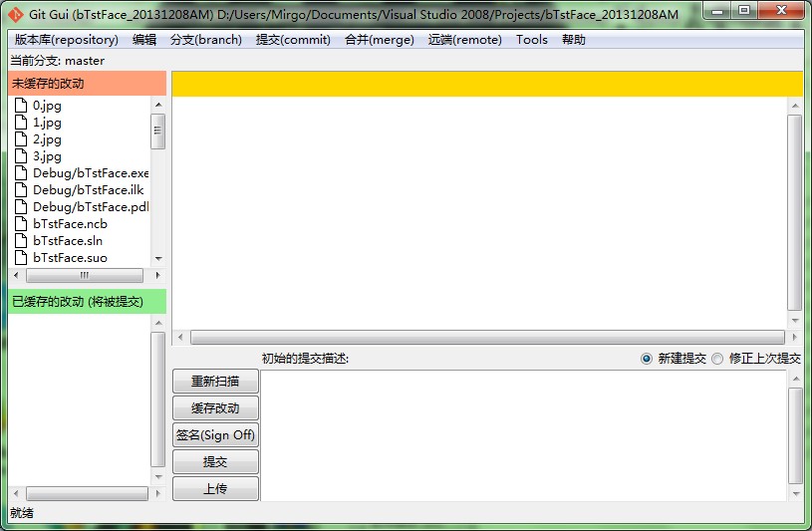Screen dimensions: 812x531
Task: Open the 版本库(repository) menu
Action: [x=67, y=40]
